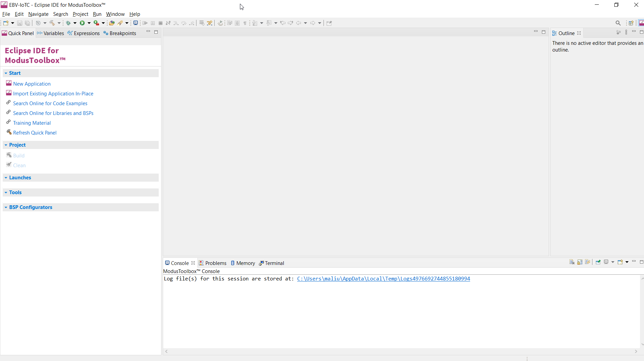Switch to the Problems tab
Viewport: 644px width, 361px height.
(x=216, y=263)
